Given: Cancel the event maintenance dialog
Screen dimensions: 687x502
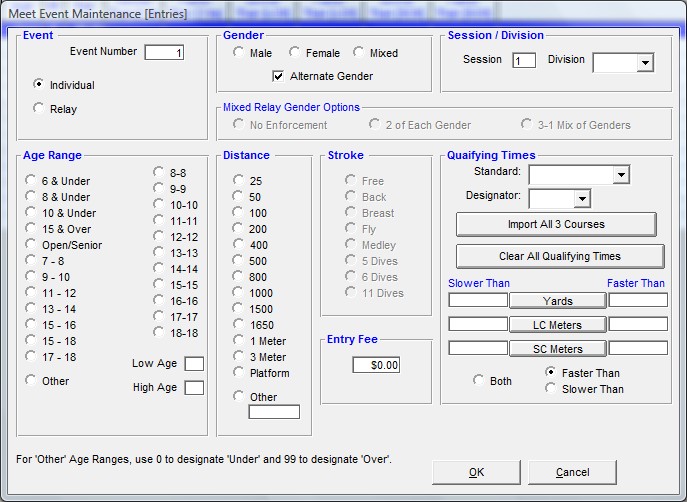Looking at the screenshot, I should click(x=572, y=472).
